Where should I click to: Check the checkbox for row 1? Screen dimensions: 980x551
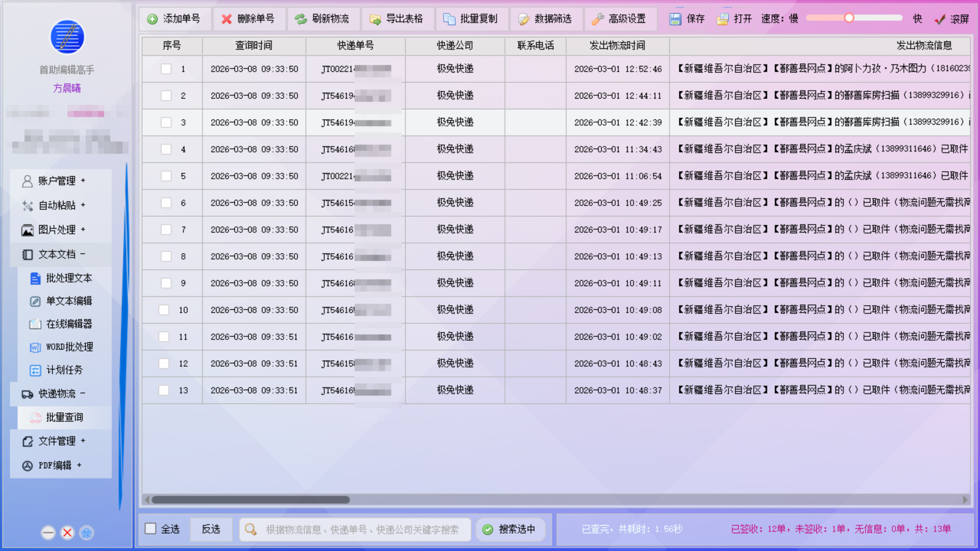[166, 69]
